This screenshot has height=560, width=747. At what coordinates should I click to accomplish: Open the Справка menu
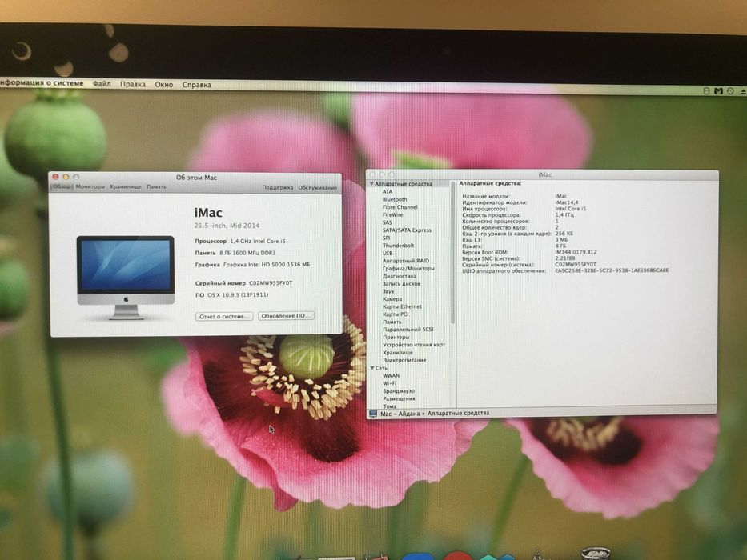click(x=197, y=85)
